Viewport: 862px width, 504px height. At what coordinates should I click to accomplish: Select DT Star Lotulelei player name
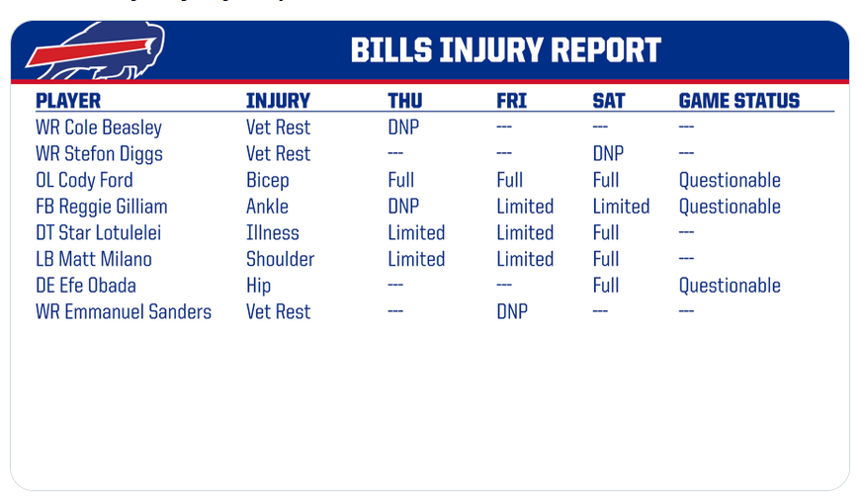pos(99,233)
